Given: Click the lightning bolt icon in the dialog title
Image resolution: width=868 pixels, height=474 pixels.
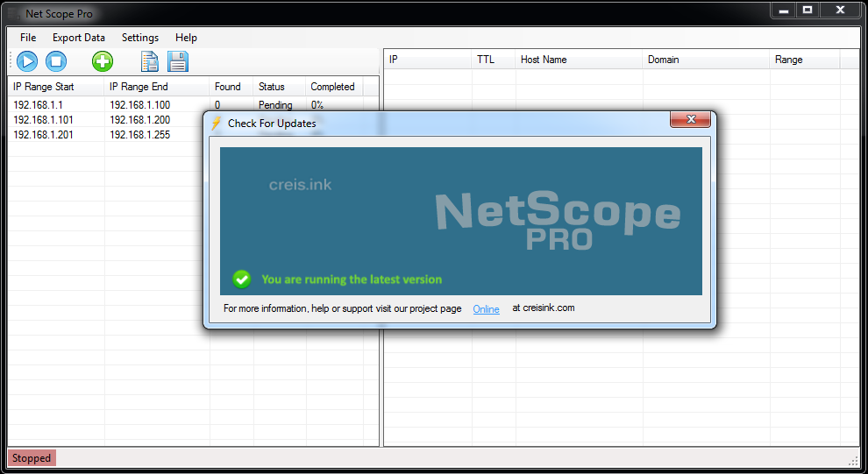Looking at the screenshot, I should (216, 123).
